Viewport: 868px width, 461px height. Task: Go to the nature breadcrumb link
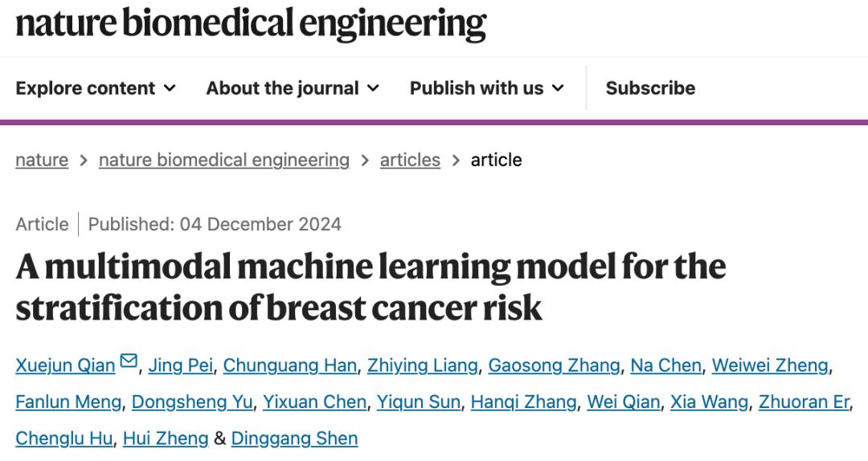coord(42,160)
